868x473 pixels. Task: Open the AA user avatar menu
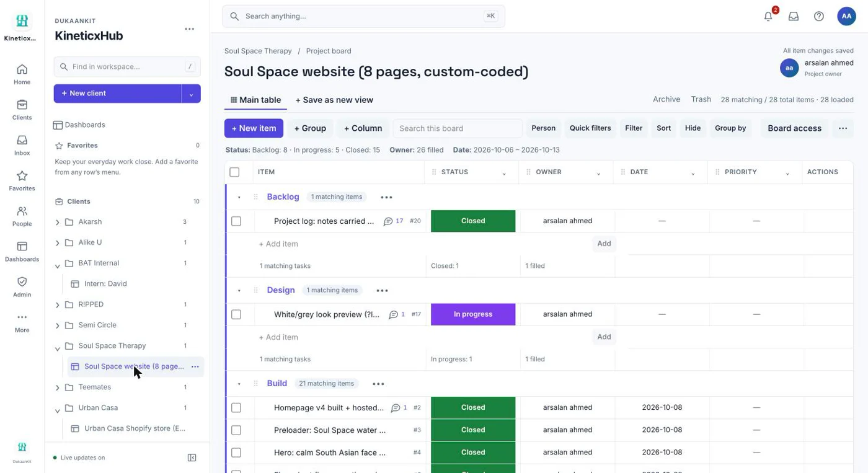846,17
